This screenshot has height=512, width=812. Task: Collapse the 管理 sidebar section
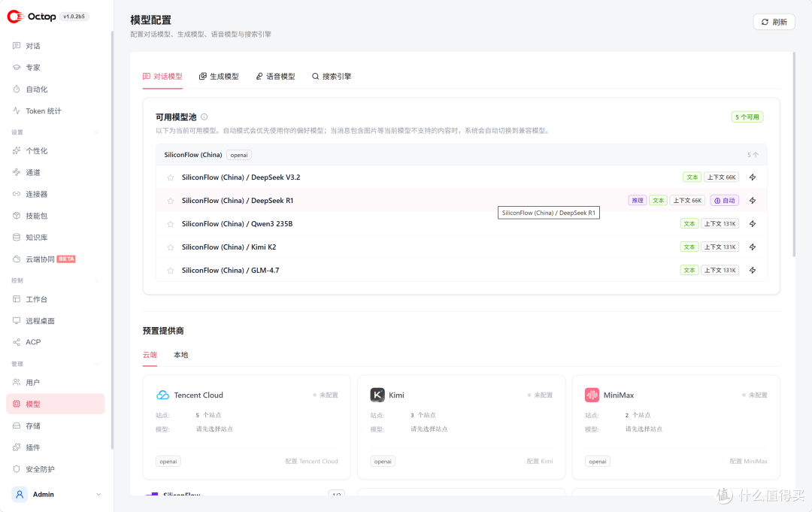pos(97,364)
